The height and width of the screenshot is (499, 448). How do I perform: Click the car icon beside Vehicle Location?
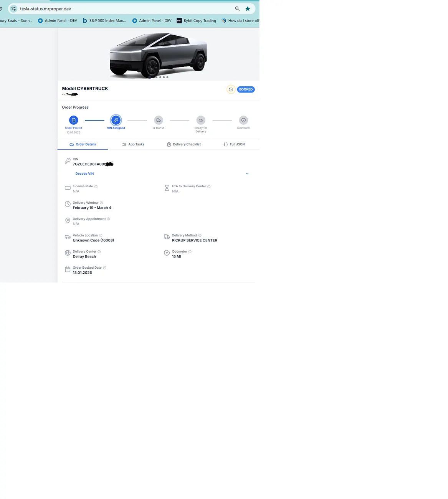[68, 237]
